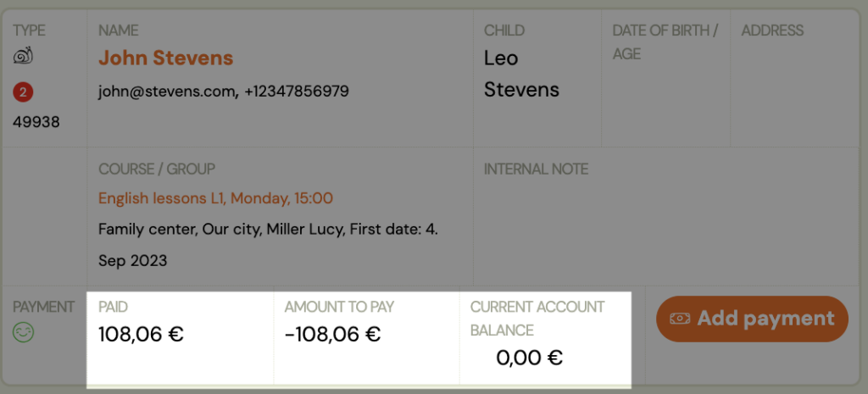
Task: Click the current account balance 0,00 €
Action: pos(529,358)
